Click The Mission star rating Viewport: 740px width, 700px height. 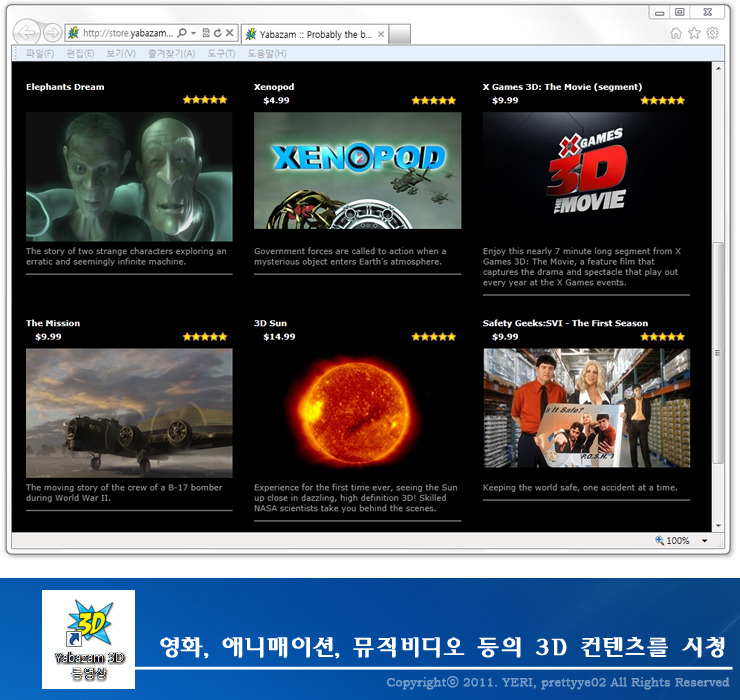[205, 337]
